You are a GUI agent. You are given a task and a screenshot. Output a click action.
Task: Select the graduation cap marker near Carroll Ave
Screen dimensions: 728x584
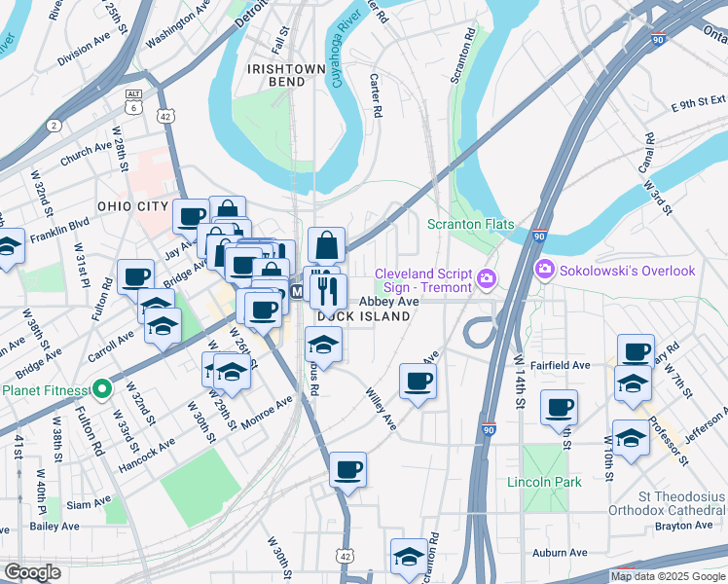[x=163, y=329]
